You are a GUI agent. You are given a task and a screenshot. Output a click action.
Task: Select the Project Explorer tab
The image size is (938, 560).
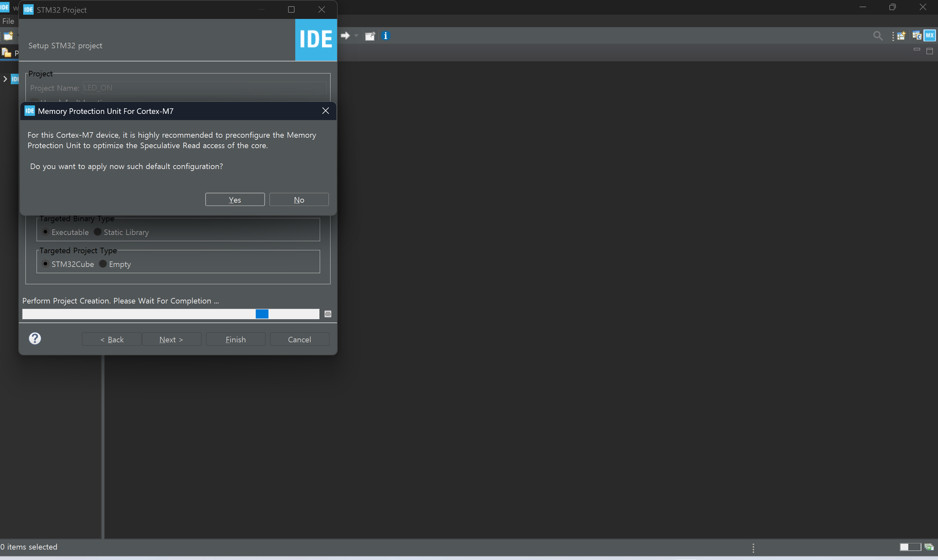click(9, 53)
